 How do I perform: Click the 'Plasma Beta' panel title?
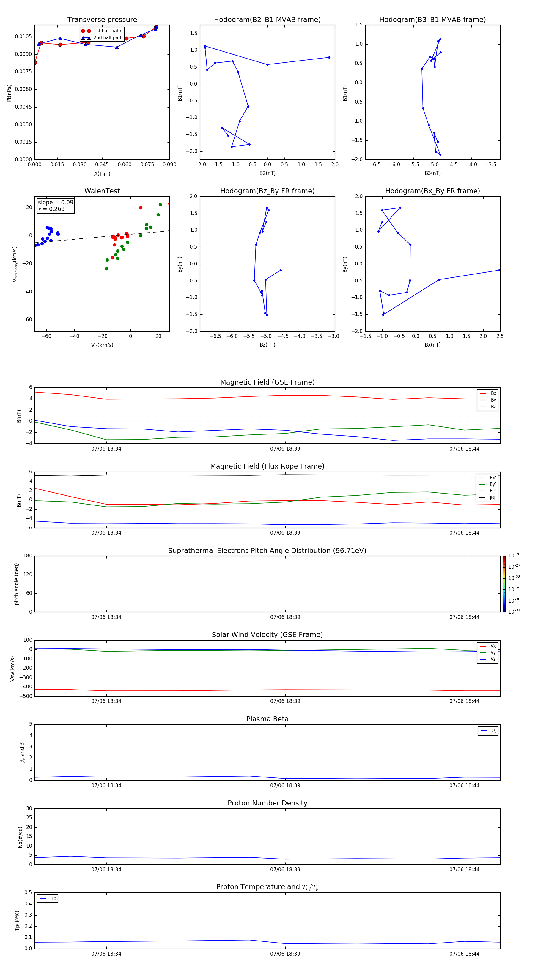click(267, 719)
